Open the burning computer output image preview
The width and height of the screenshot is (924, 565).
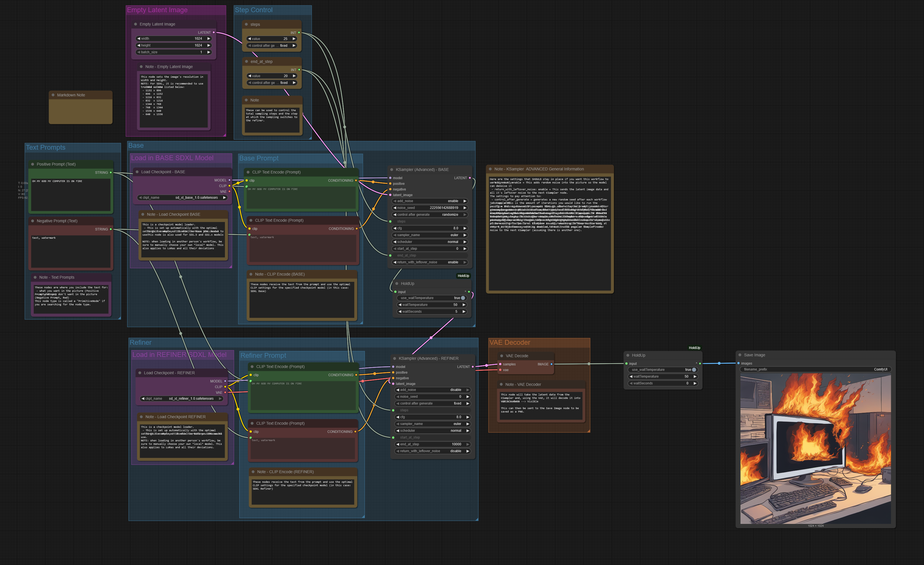coord(816,448)
